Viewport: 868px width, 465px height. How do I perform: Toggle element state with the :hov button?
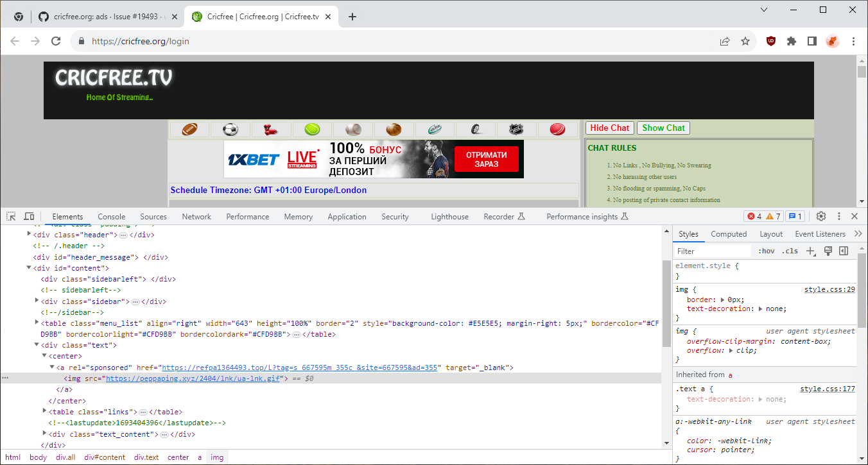pyautogui.click(x=766, y=251)
